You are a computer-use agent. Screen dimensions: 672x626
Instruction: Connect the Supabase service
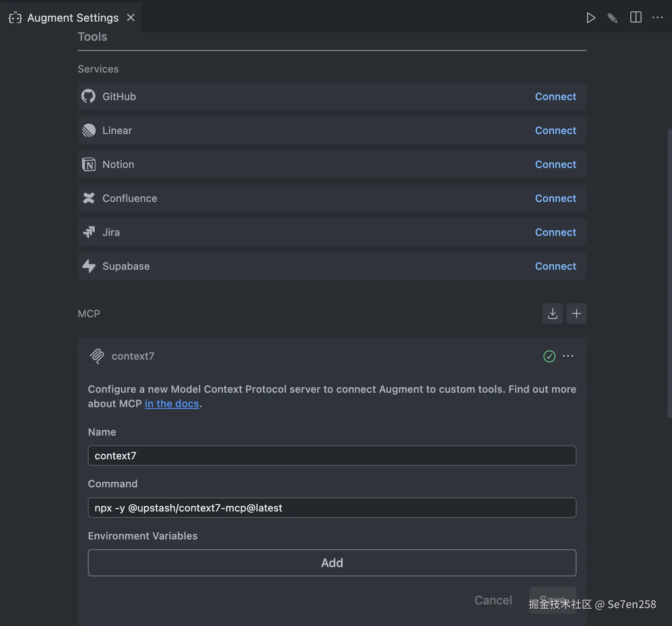[555, 266]
